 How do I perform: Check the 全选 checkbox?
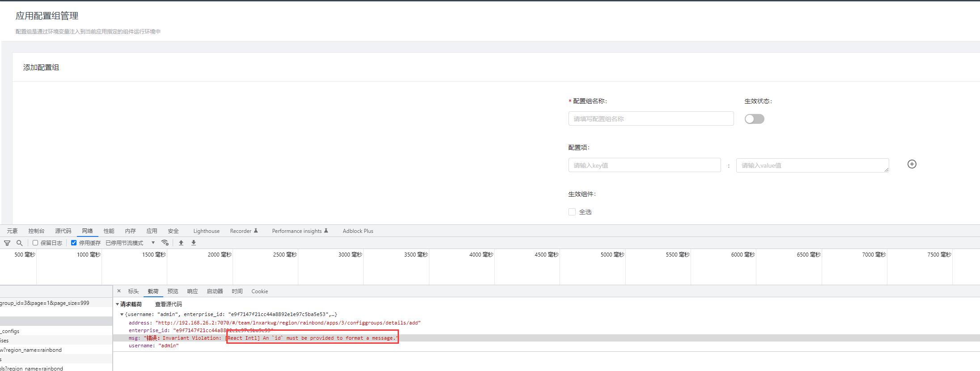pyautogui.click(x=572, y=212)
